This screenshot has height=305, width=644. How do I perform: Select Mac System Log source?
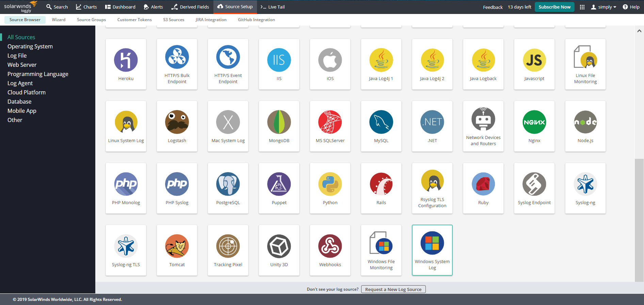pyautogui.click(x=228, y=126)
